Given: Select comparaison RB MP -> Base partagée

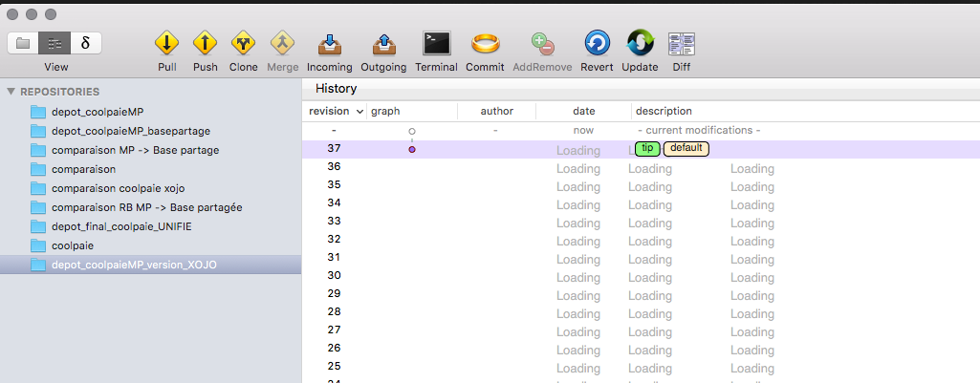Looking at the screenshot, I should [151, 207].
